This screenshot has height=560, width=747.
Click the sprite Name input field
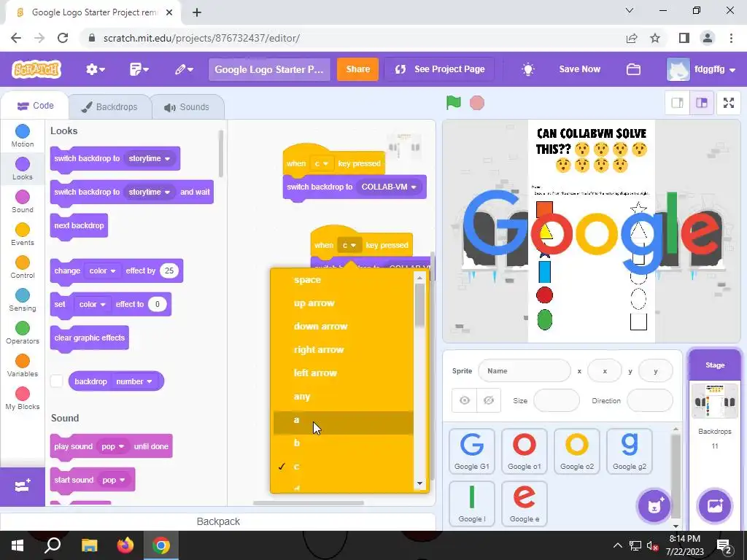coord(524,371)
